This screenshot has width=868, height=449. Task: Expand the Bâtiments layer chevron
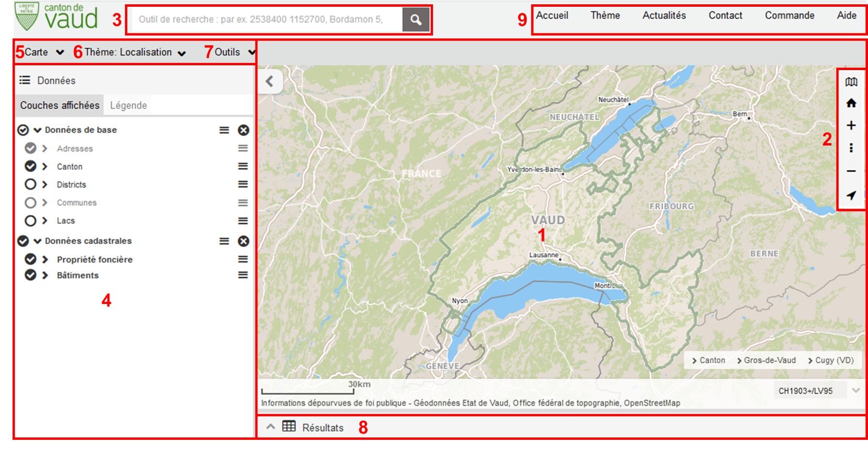(x=45, y=275)
